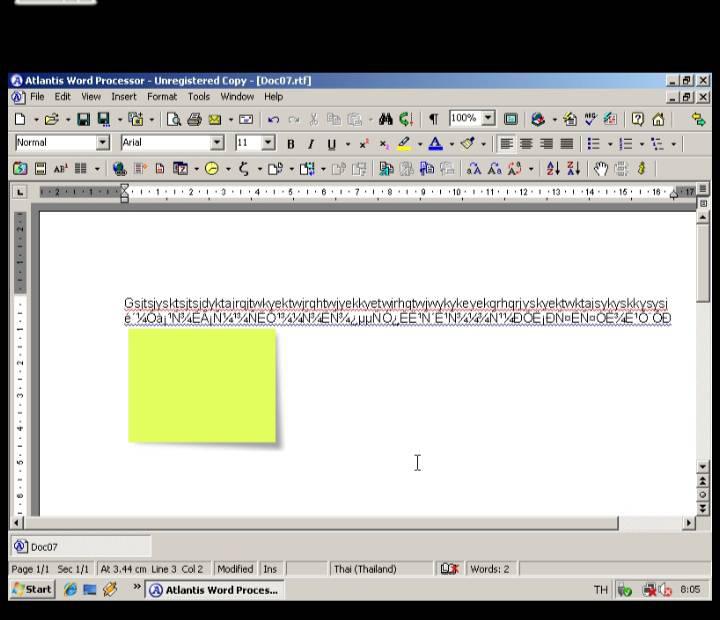Justify the text

point(567,144)
